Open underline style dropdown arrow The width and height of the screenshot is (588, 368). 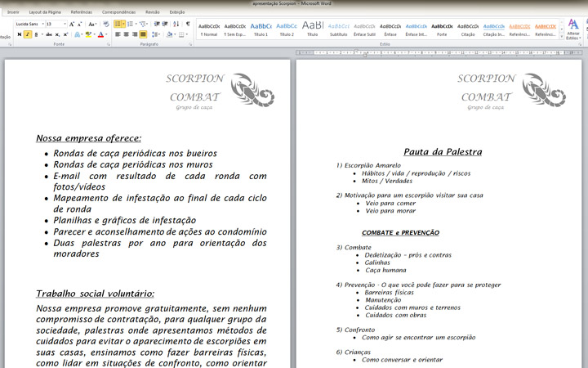[x=42, y=34]
